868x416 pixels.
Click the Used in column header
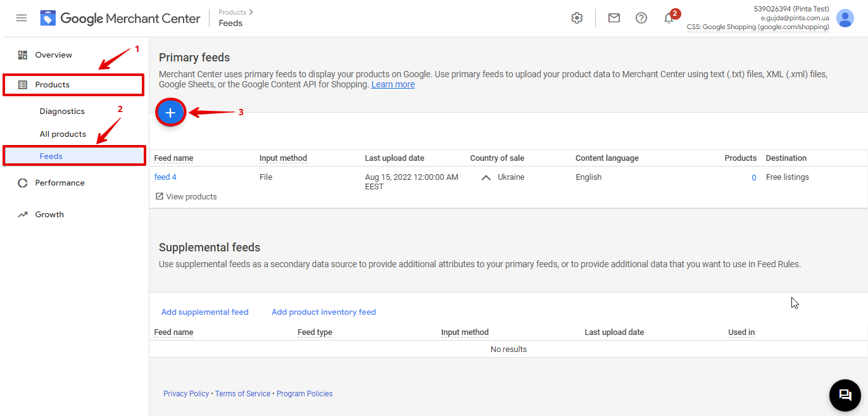point(741,332)
